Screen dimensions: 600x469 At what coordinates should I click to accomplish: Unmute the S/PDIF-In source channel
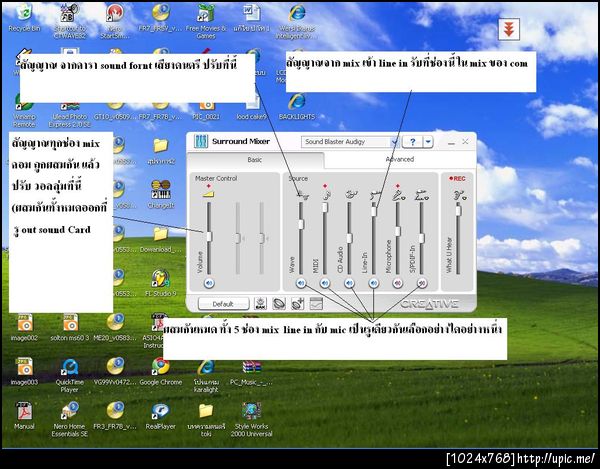[422, 283]
